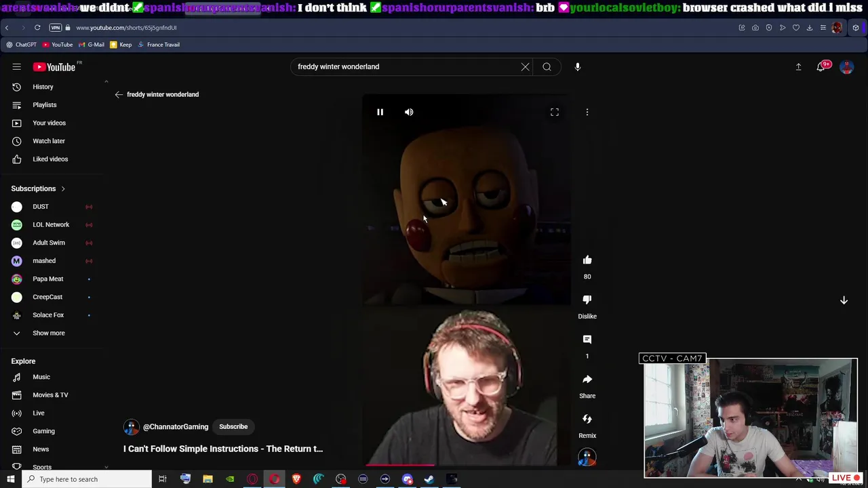Take a snapshot with browser camera icon
868x488 pixels.
point(755,28)
